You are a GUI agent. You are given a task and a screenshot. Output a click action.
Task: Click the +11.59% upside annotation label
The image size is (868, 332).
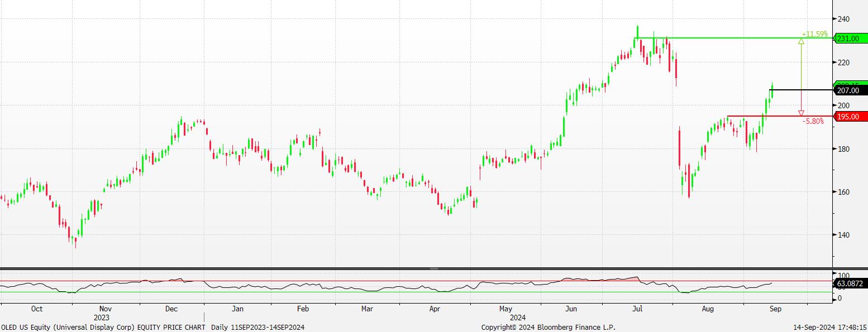point(814,34)
